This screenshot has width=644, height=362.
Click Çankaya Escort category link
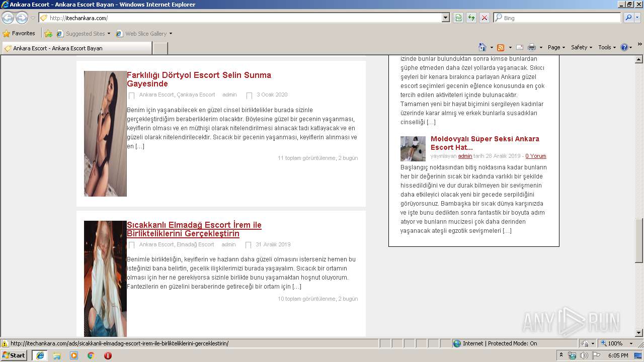[x=196, y=95]
